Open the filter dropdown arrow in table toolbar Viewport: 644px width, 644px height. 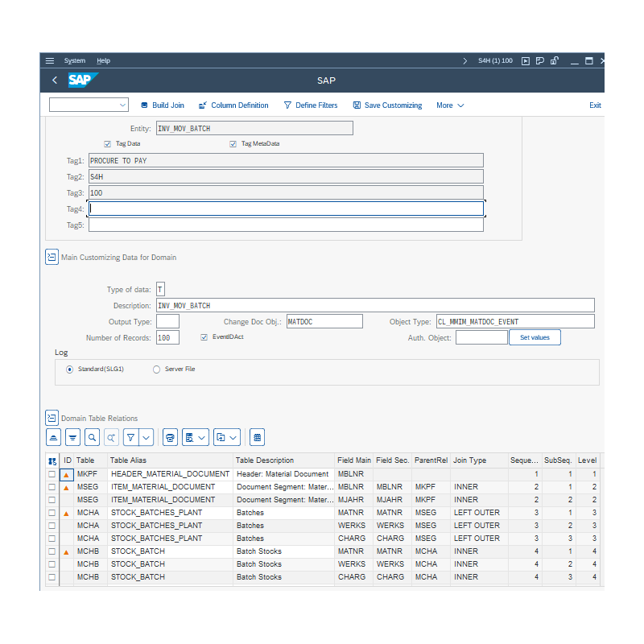(x=147, y=437)
